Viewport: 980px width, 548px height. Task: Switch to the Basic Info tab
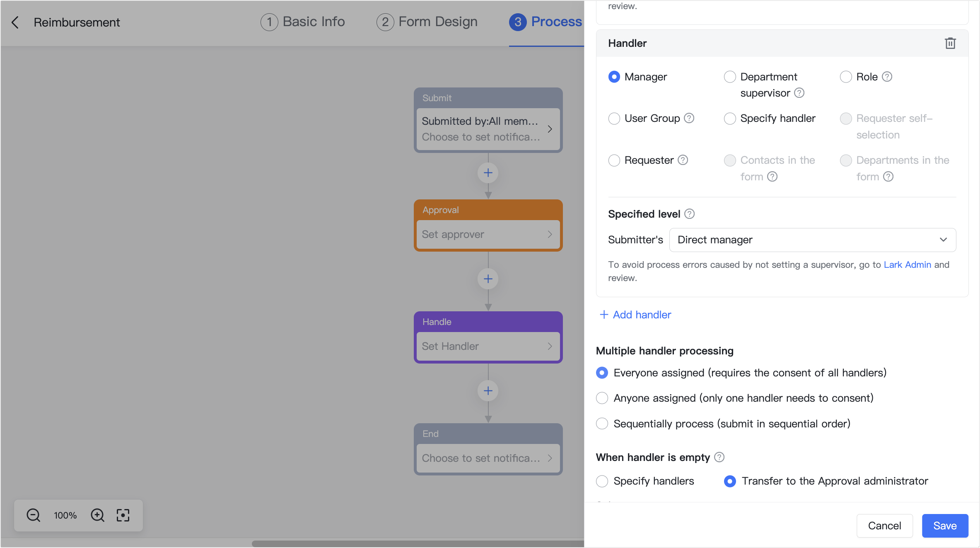click(x=303, y=22)
